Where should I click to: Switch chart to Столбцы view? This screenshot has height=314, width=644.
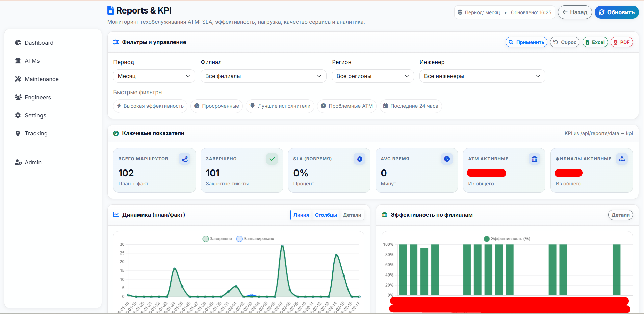tap(326, 215)
